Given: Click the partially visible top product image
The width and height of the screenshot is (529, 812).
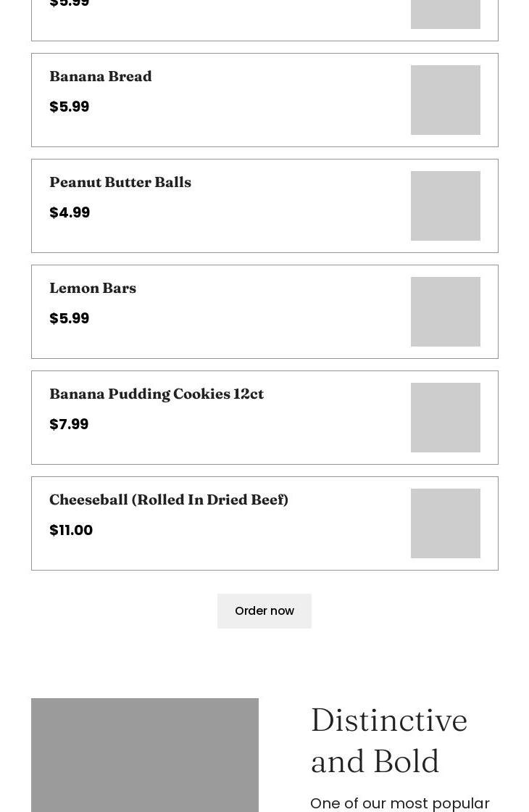Looking at the screenshot, I should 445,14.
